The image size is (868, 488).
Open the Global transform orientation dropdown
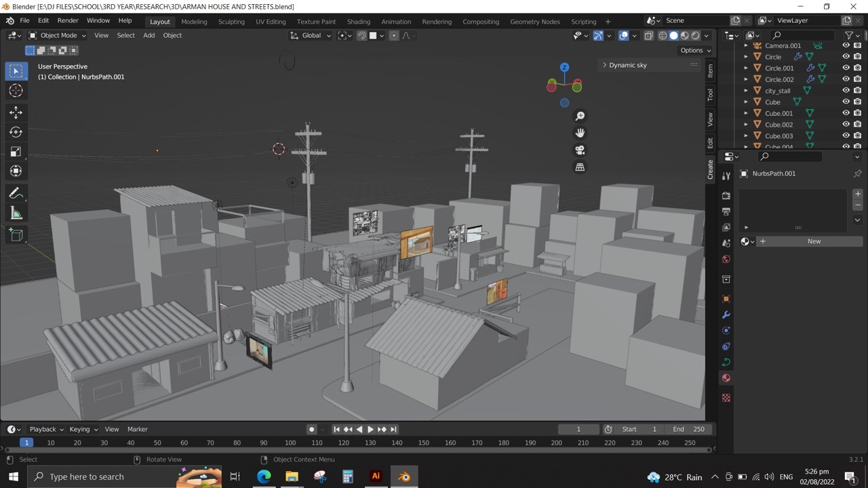click(x=311, y=35)
